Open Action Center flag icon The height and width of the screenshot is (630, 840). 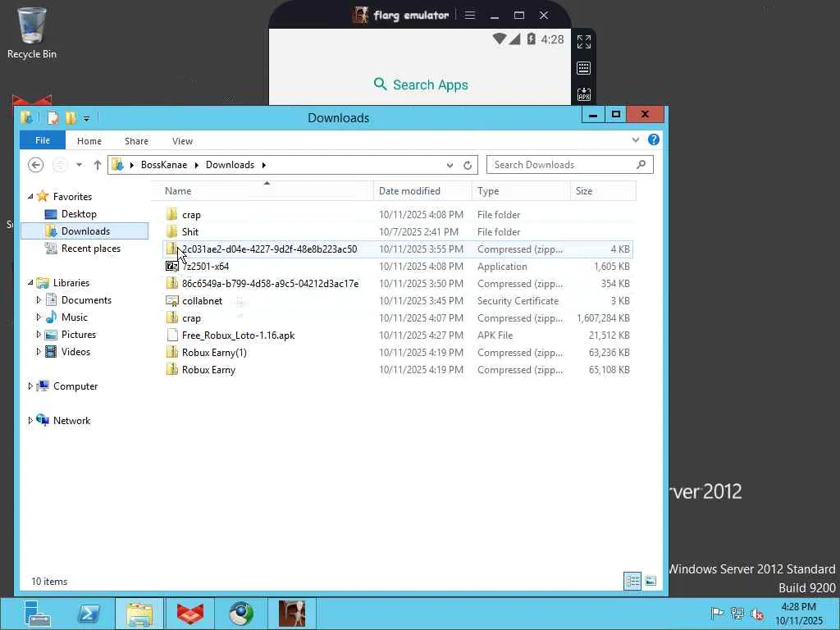pos(717,614)
